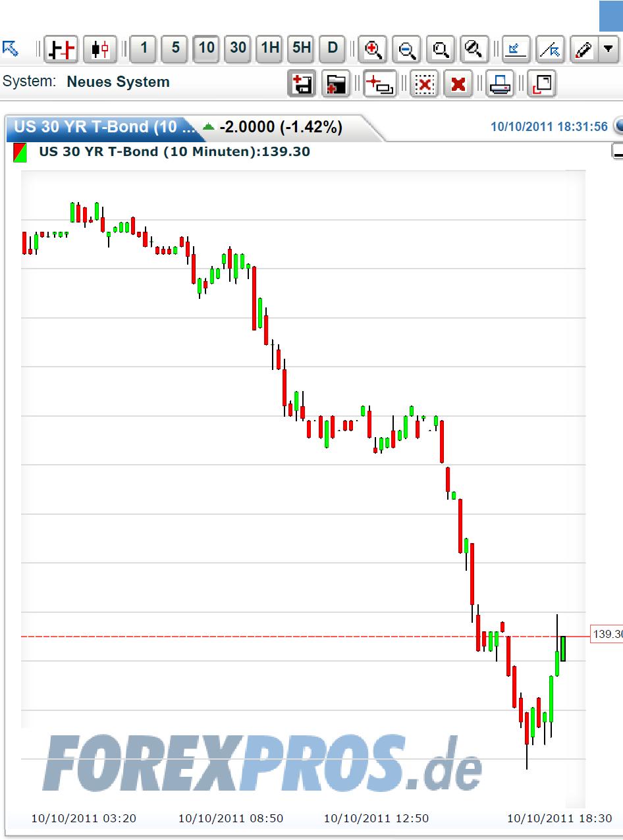Set the 30 minute timeframe
The height and width of the screenshot is (840, 623).
click(x=238, y=49)
